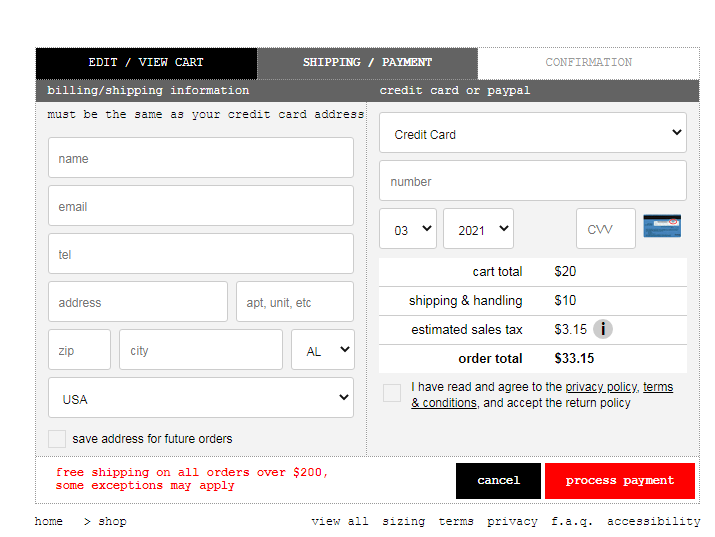Click the credit card CVV image icon
Viewport: 715px width, 537px height.
pyautogui.click(x=661, y=227)
